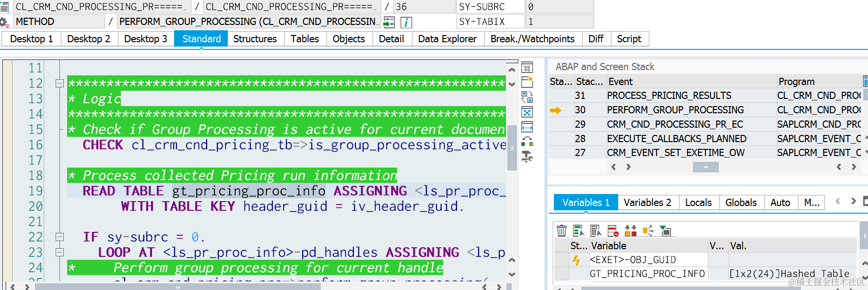Click the Event column header in stack
Image resolution: width=868 pixels, height=290 pixels.
[x=691, y=82]
